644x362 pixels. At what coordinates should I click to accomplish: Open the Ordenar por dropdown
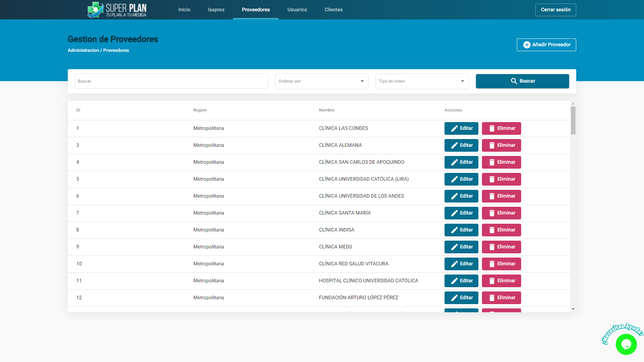pos(322,81)
